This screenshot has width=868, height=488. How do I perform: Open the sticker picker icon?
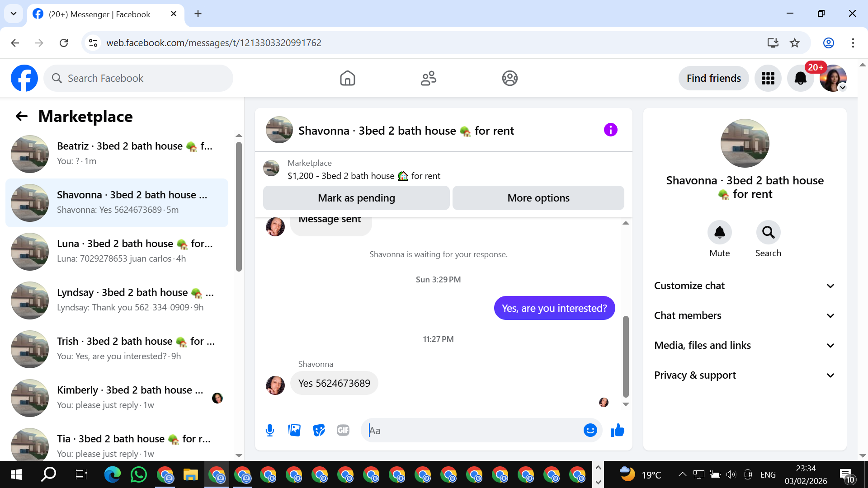[319, 430]
